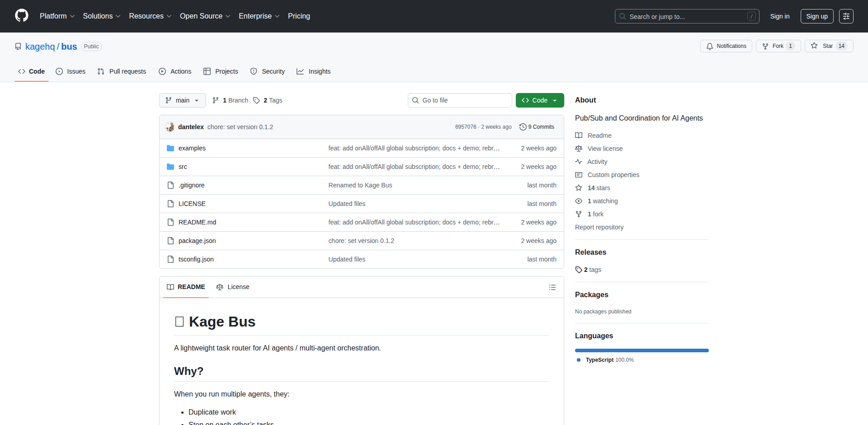Open the Packages heading link
The image size is (868, 425).
point(591,294)
